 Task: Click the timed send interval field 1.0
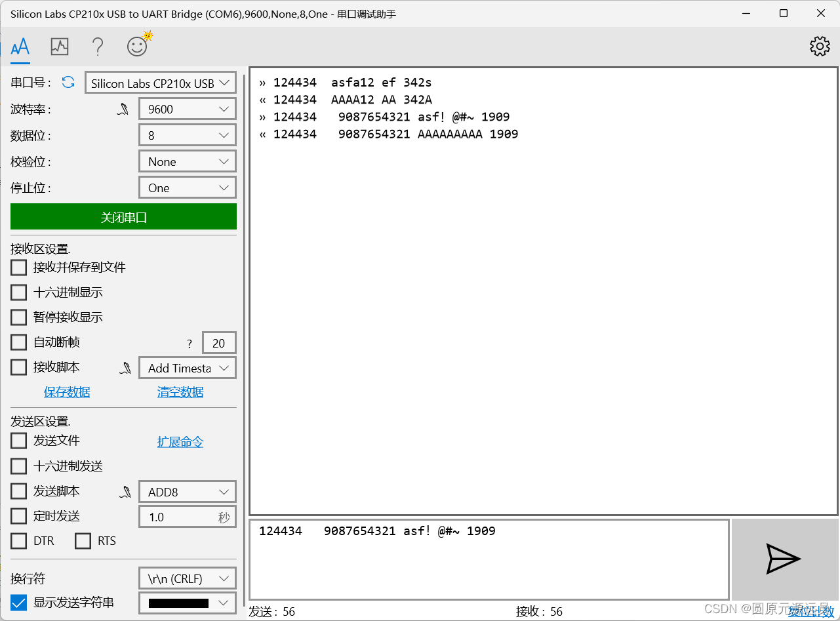(x=188, y=517)
